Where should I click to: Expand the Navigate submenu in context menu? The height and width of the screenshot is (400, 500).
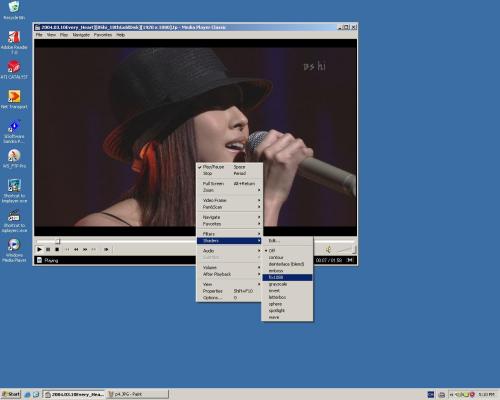pos(229,217)
